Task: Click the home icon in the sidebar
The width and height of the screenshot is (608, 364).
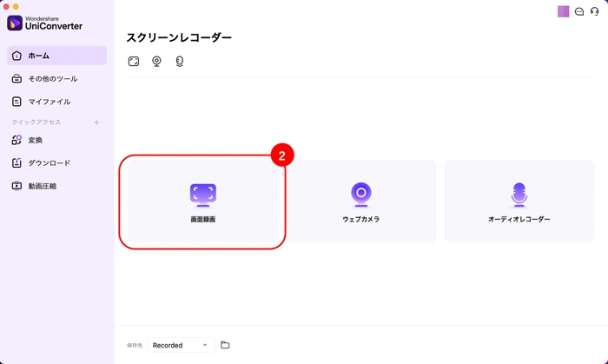Action: (17, 56)
